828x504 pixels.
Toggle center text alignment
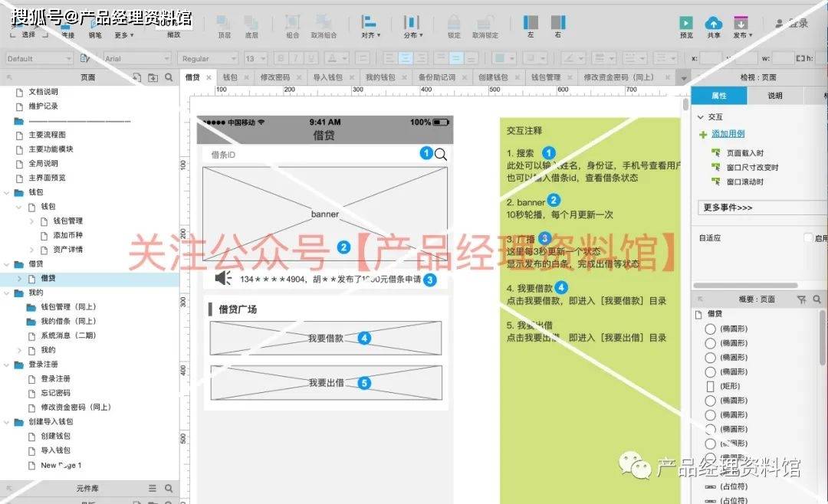(405, 58)
